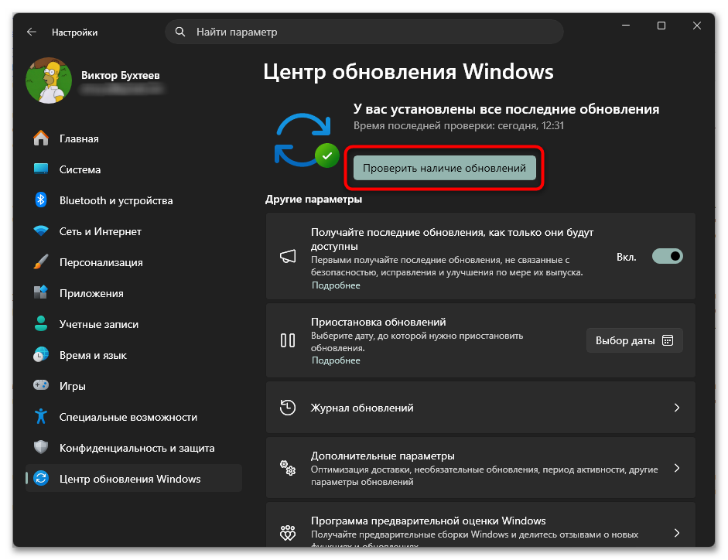Open the user profile avatar
Image resolution: width=728 pixels, height=560 pixels.
49,80
